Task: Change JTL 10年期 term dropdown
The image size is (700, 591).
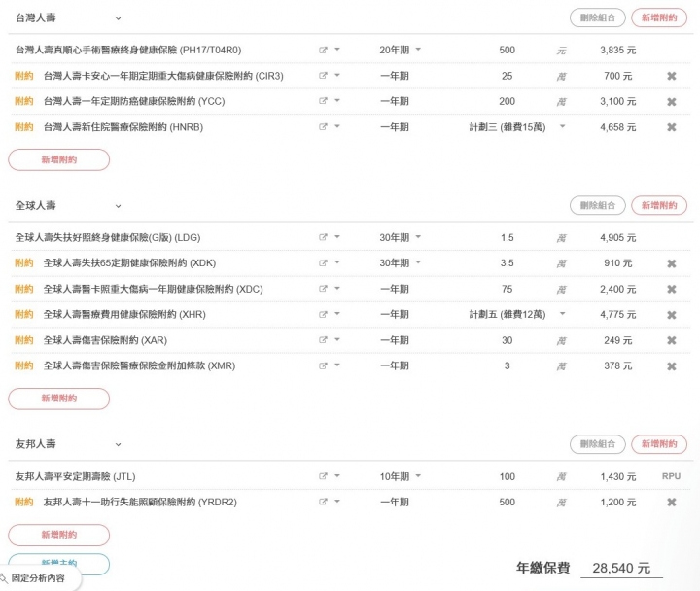Action: pos(400,476)
